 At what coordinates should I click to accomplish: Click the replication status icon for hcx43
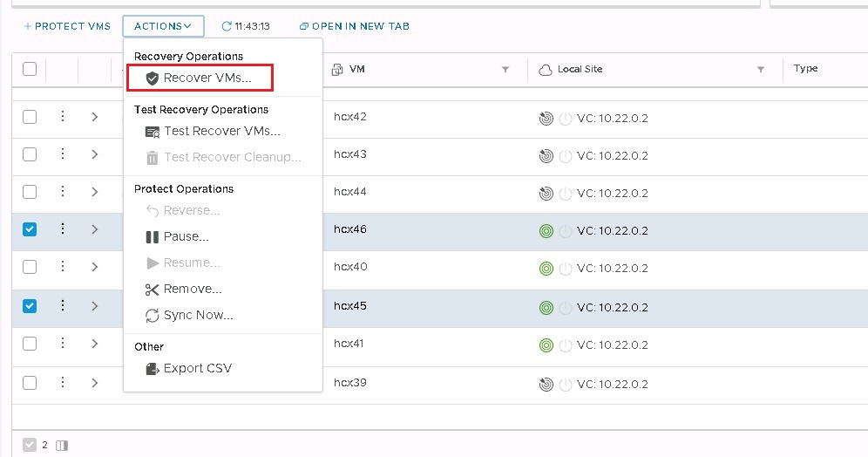[x=546, y=156]
